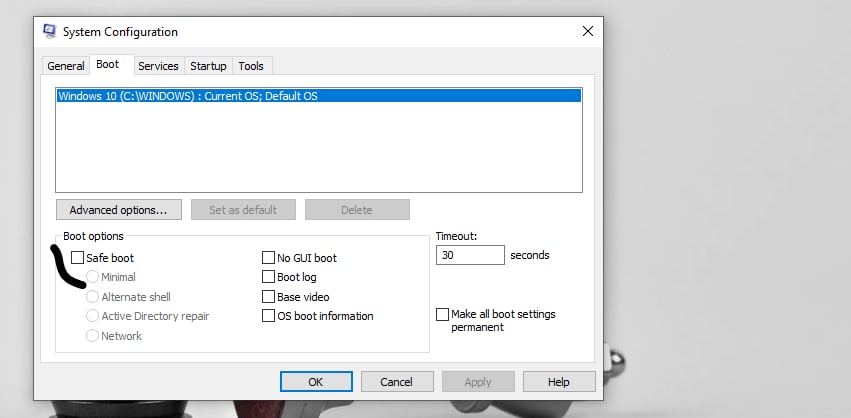Image resolution: width=851 pixels, height=418 pixels.
Task: Choose the Alternate shell radio option
Action: point(92,296)
